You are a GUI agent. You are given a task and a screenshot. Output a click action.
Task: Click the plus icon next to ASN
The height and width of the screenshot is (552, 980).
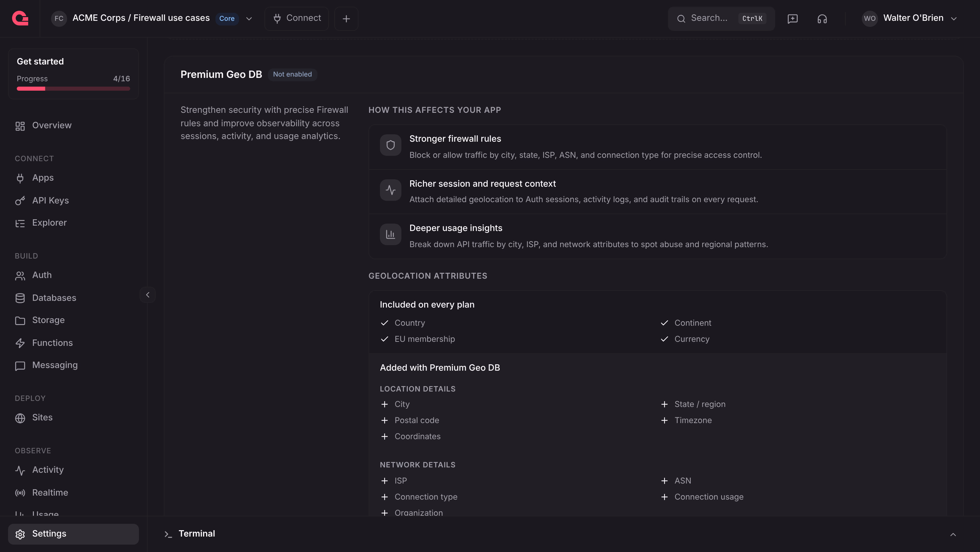pyautogui.click(x=664, y=481)
